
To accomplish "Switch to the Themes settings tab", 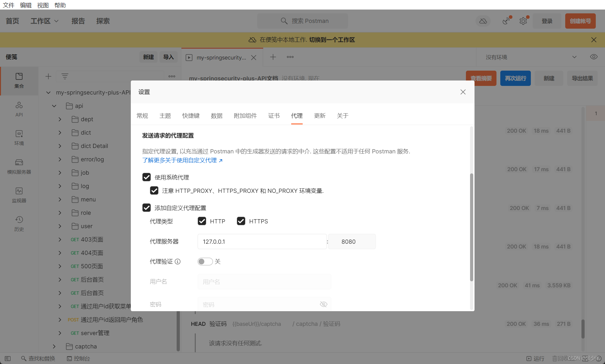I will click(165, 116).
